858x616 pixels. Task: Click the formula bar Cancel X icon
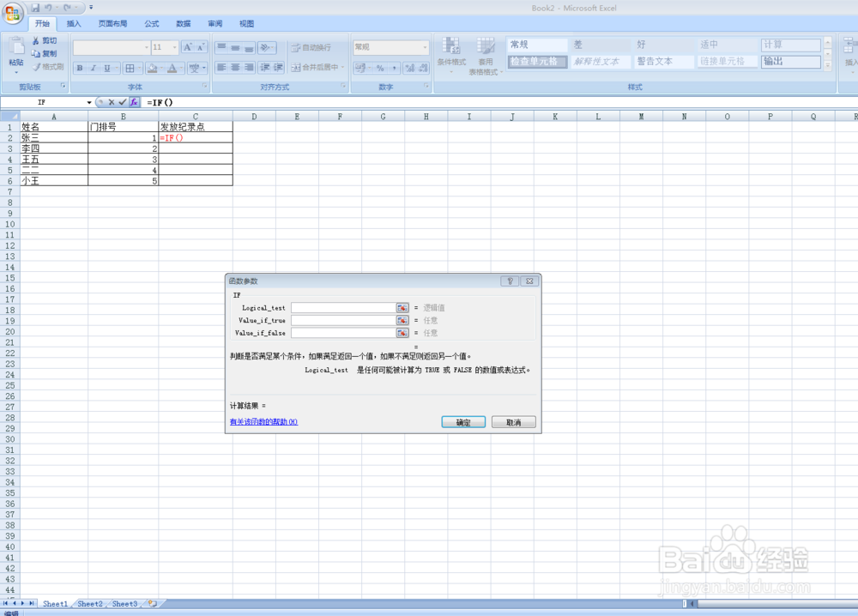click(x=111, y=102)
